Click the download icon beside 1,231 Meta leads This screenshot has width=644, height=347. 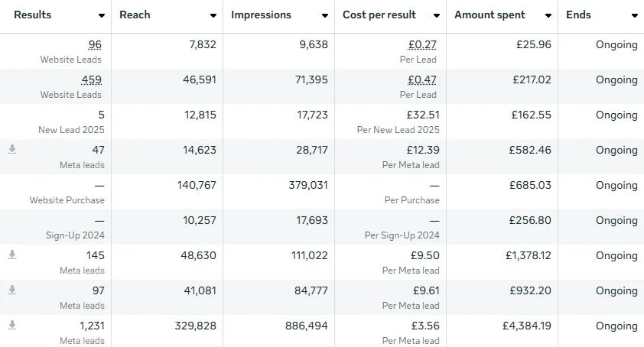coord(12,326)
